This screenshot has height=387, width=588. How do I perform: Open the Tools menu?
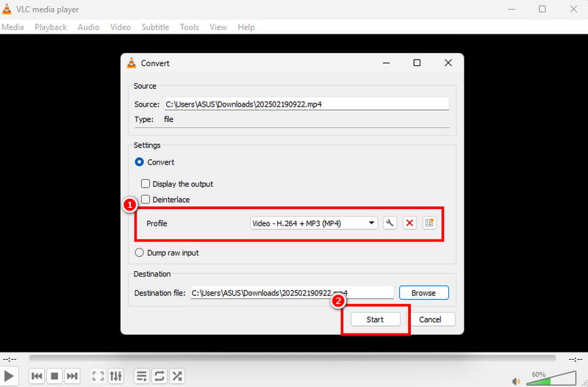tap(189, 27)
